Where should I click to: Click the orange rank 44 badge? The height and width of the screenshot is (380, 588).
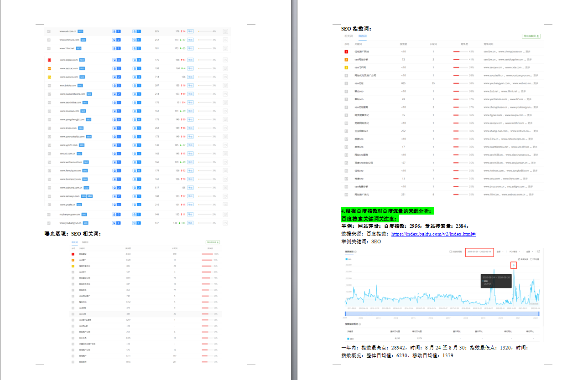click(49, 68)
